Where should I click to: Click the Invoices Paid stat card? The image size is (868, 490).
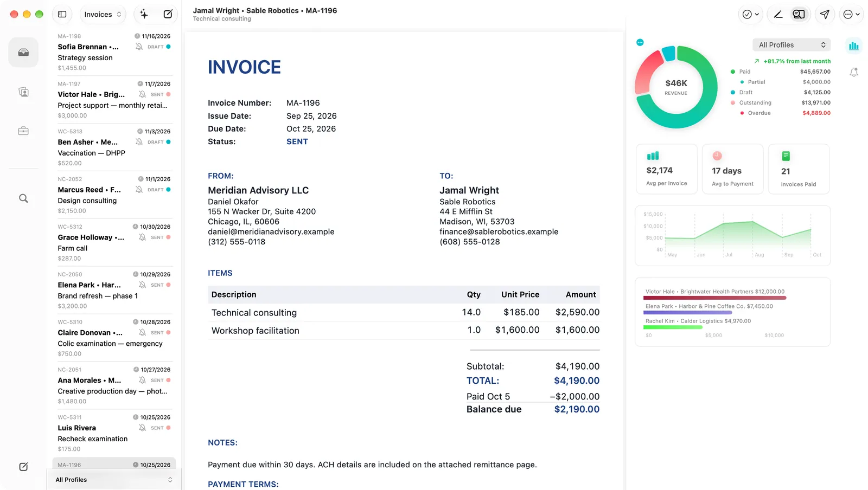pyautogui.click(x=799, y=169)
